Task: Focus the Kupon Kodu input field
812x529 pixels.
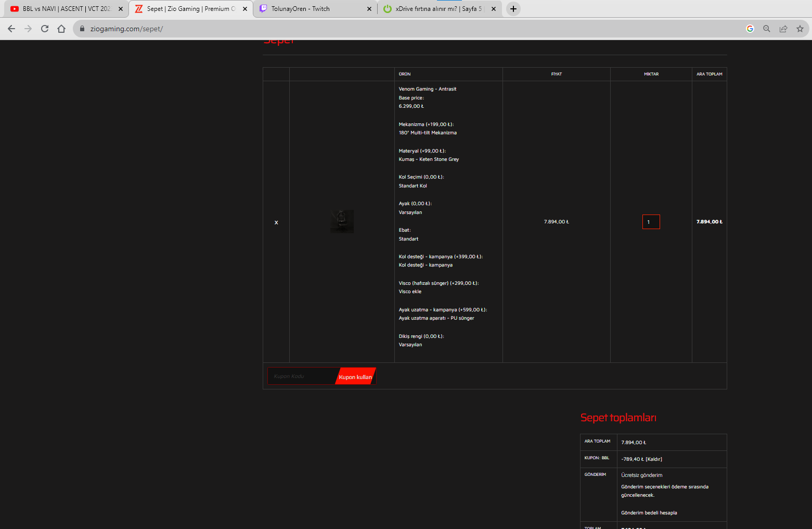Action: (x=302, y=376)
